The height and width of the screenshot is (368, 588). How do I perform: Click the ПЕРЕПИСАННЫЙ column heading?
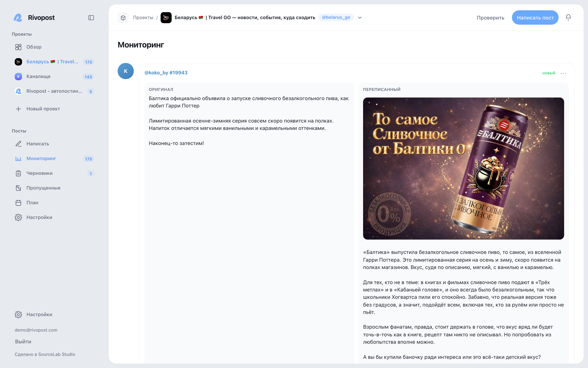[382, 89]
